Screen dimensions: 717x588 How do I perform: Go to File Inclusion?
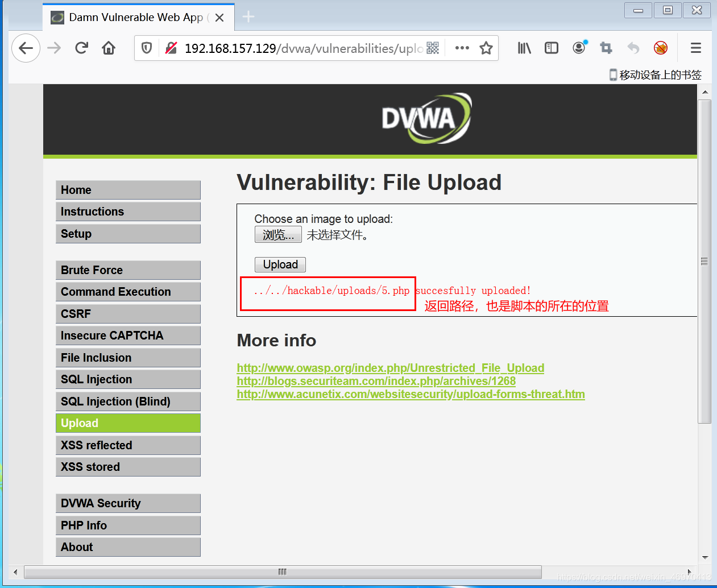click(x=128, y=358)
